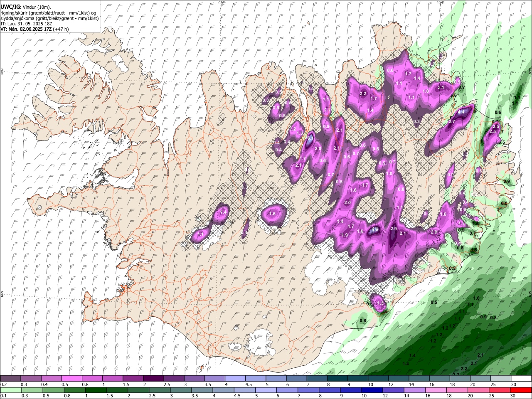Select the pale grey top-row swatch labeled 25
This screenshot has height=399, width=532.
[501, 379]
